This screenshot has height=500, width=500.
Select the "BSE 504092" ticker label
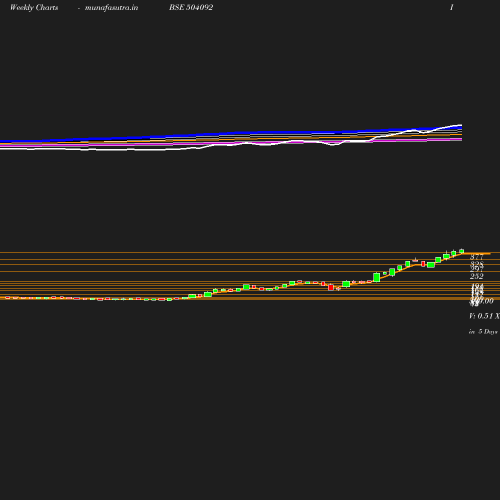[x=191, y=7]
